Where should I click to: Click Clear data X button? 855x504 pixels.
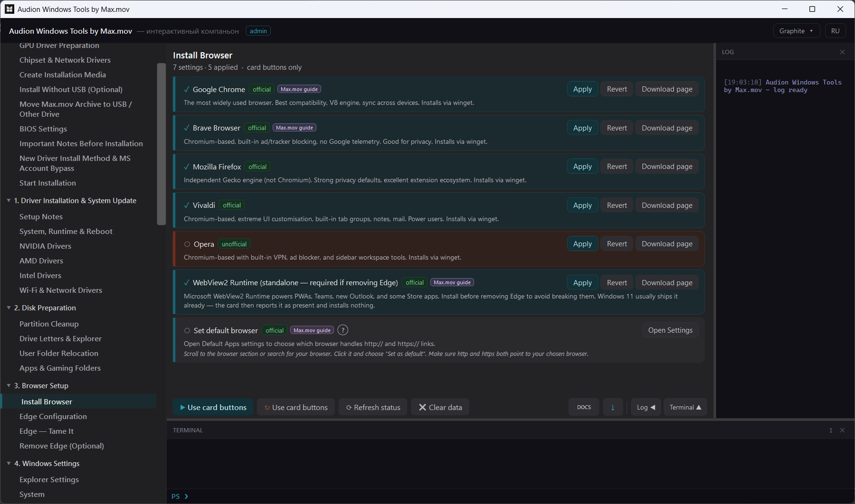[440, 407]
